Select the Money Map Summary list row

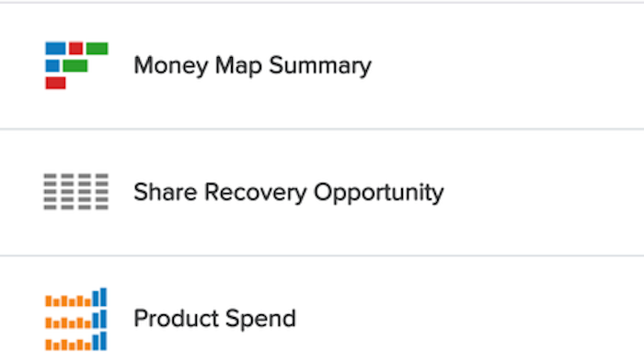322,65
